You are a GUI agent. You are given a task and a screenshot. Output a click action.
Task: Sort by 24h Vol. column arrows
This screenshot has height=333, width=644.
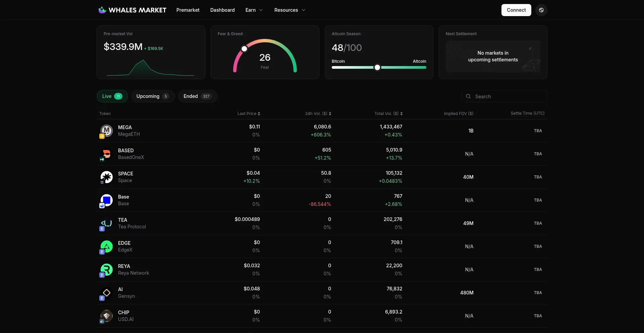tap(330, 114)
